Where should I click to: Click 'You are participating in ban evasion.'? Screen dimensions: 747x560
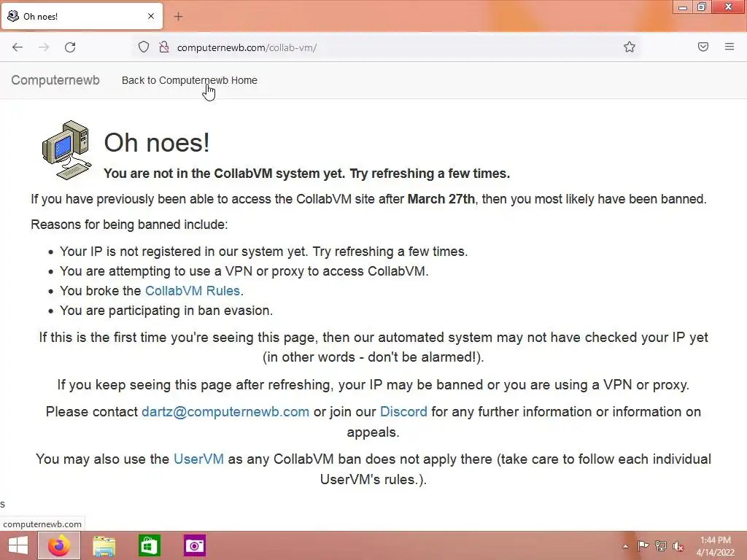166,311
